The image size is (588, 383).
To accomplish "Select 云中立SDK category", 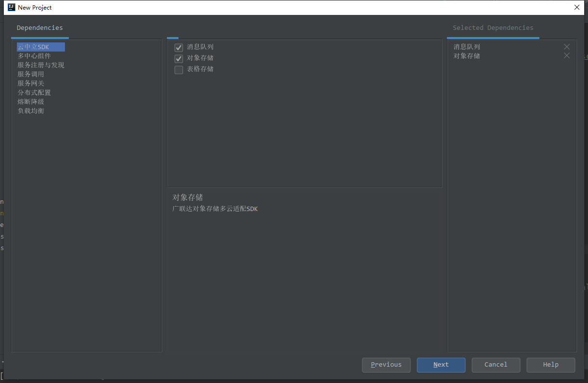I will click(34, 47).
